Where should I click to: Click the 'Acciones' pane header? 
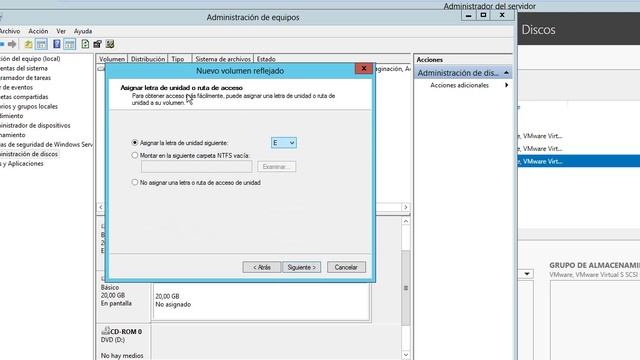[429, 60]
